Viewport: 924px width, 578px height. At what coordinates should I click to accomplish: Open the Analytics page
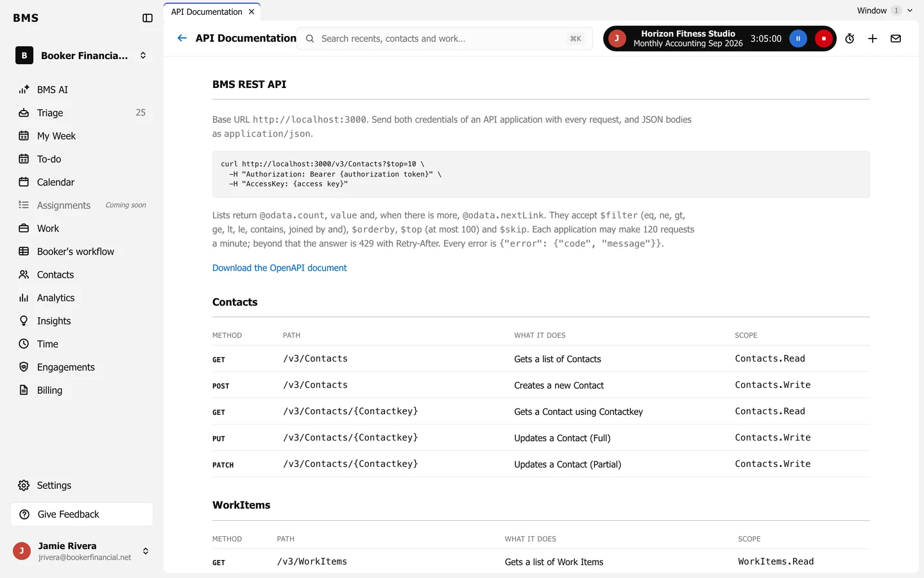tap(82, 298)
